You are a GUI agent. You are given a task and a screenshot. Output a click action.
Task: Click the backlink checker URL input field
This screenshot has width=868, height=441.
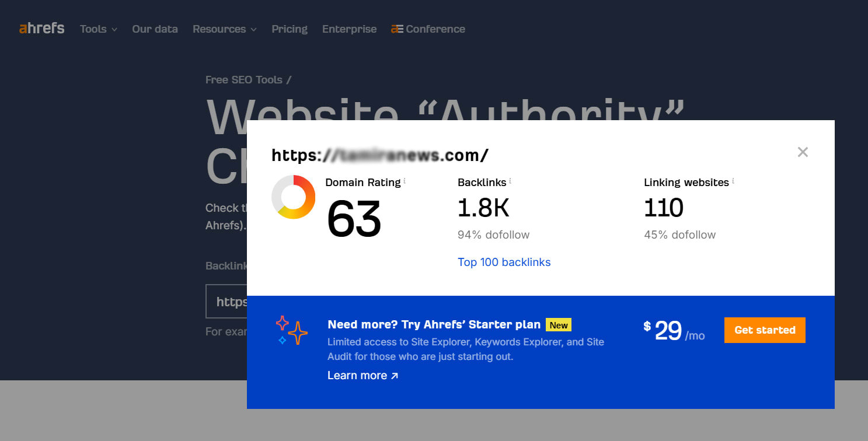point(233,302)
